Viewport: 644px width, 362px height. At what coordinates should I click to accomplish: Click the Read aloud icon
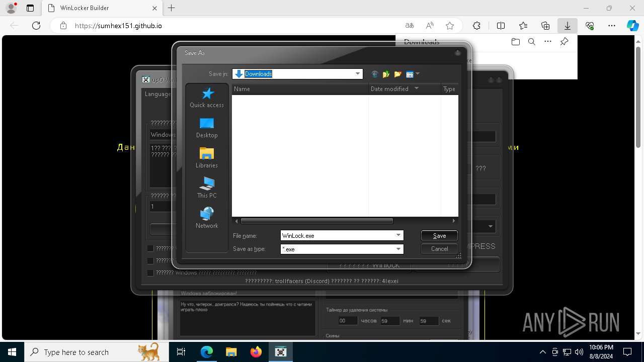click(430, 26)
